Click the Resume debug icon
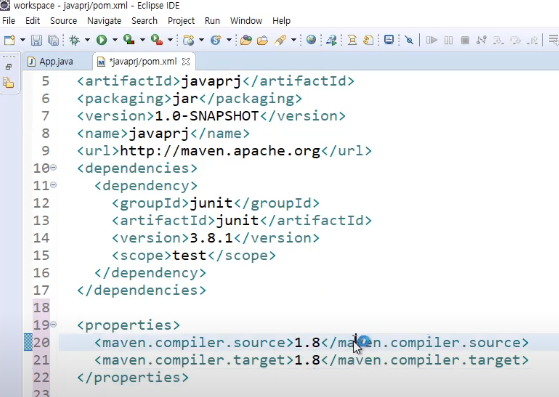 431,40
